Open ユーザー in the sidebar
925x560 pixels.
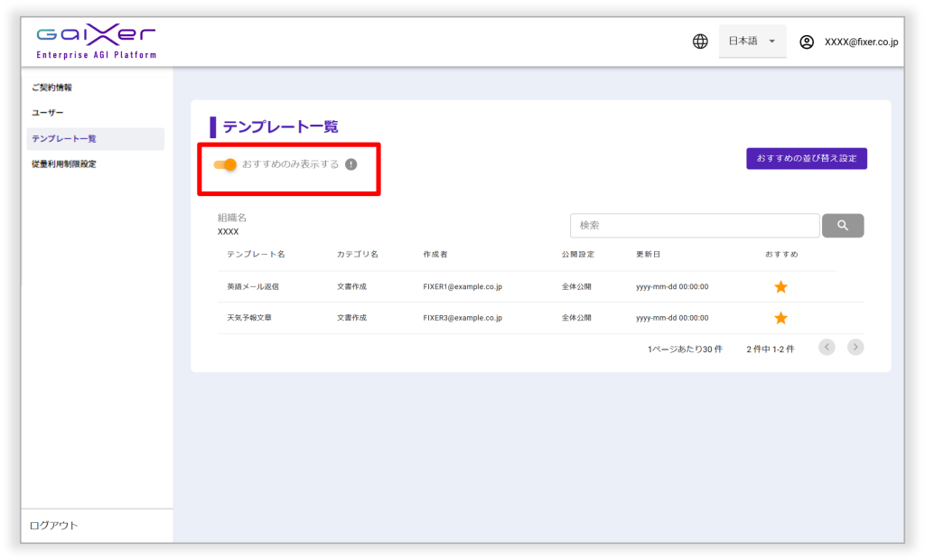point(48,113)
